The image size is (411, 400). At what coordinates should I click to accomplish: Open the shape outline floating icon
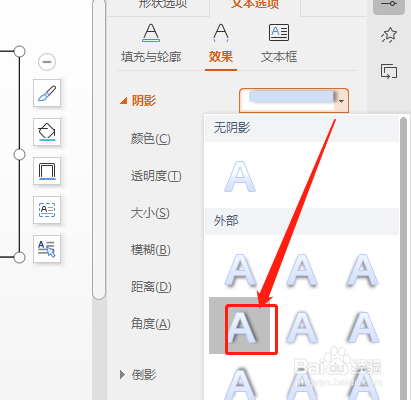tap(47, 171)
